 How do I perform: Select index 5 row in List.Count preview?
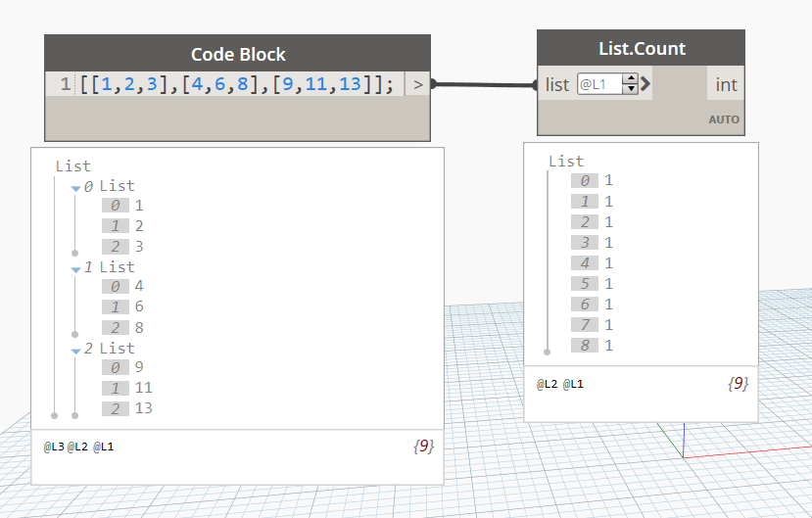tap(592, 284)
